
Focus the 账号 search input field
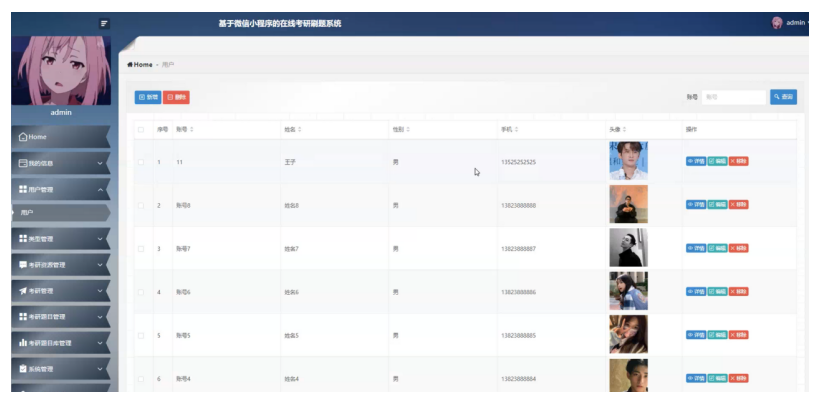(734, 97)
